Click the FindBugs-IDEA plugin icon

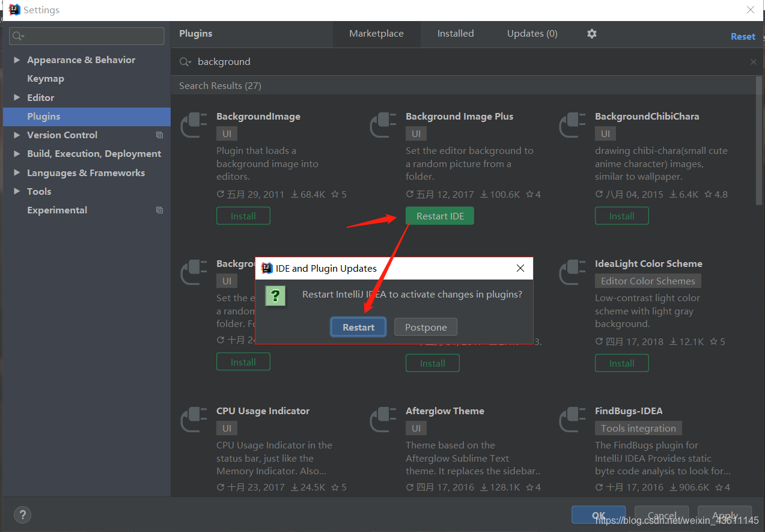[x=573, y=420]
